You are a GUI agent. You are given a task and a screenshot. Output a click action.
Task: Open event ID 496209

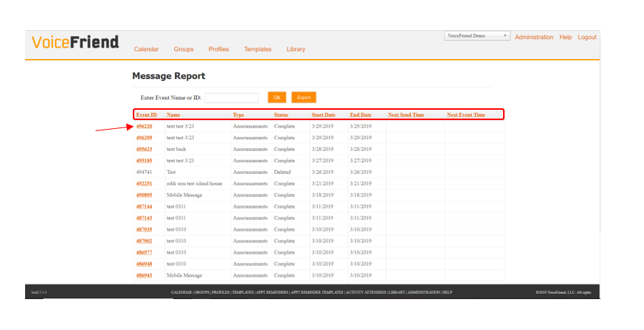click(144, 138)
